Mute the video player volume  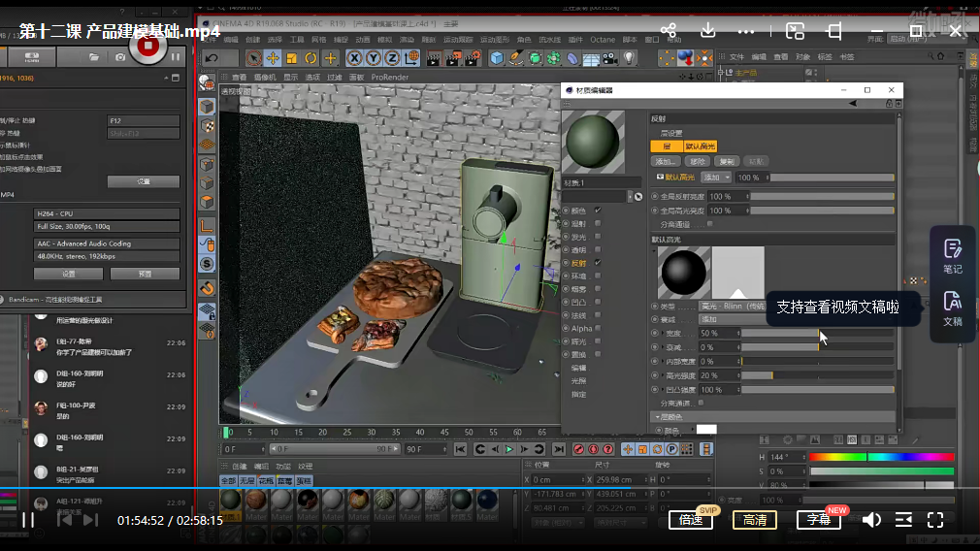[x=871, y=520]
